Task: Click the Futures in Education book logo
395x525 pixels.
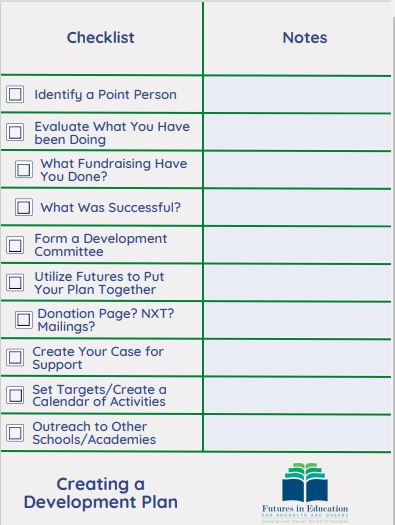Action: [305, 482]
